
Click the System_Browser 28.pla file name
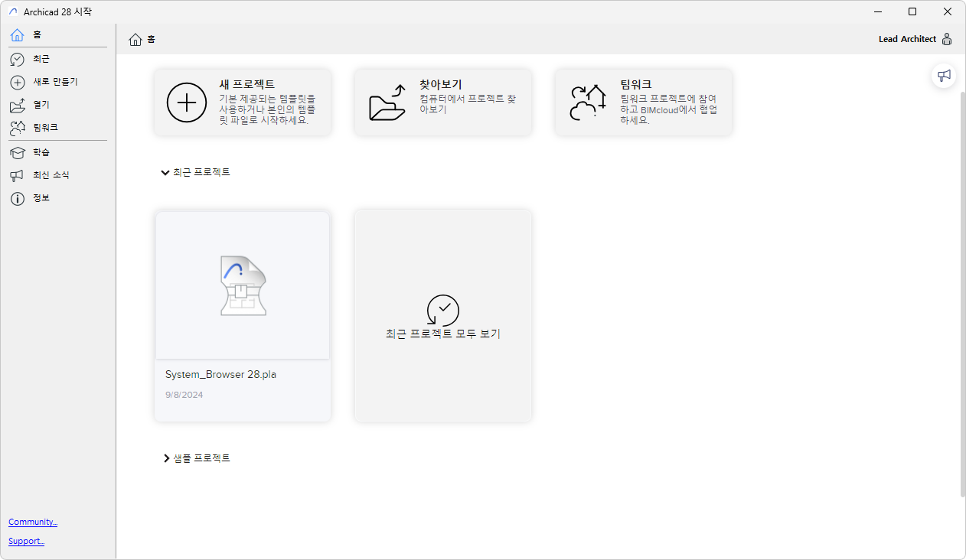220,375
